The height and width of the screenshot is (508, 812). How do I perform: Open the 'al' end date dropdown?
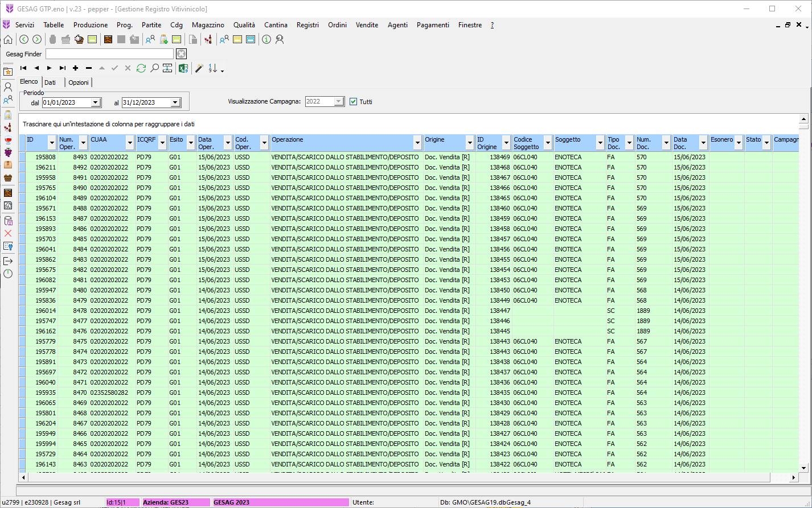[x=175, y=102]
